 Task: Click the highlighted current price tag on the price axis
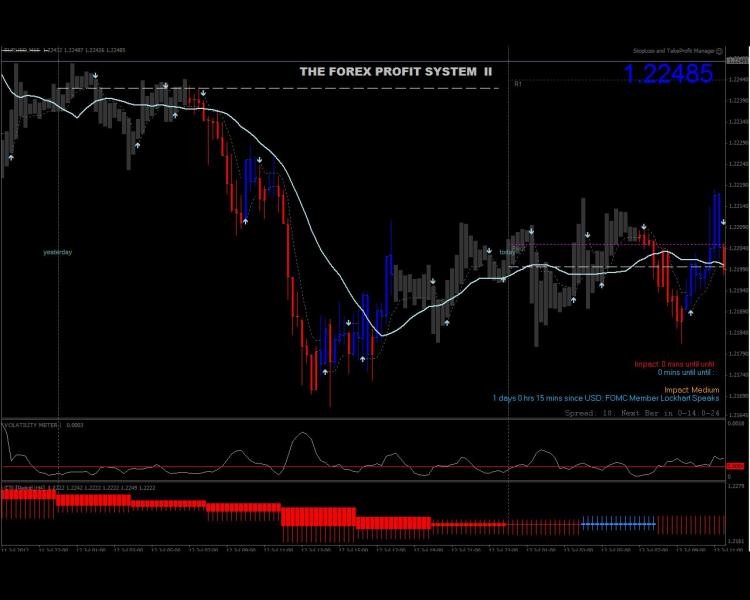click(x=737, y=60)
